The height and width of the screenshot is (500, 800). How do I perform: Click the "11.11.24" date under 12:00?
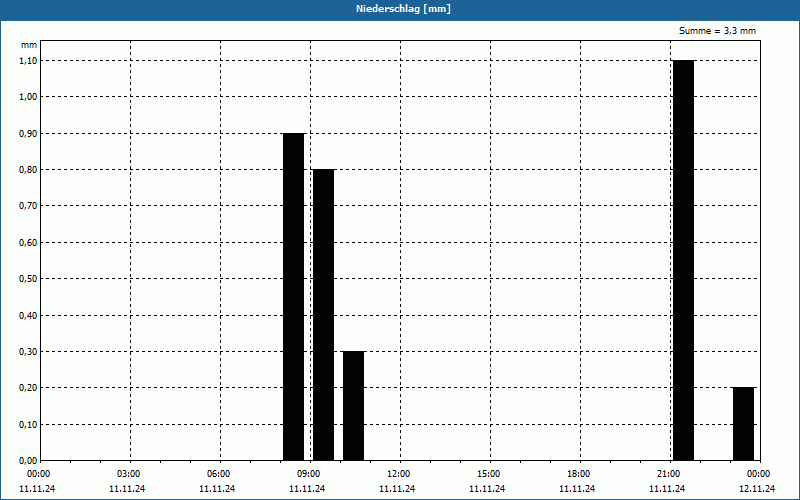(x=397, y=489)
